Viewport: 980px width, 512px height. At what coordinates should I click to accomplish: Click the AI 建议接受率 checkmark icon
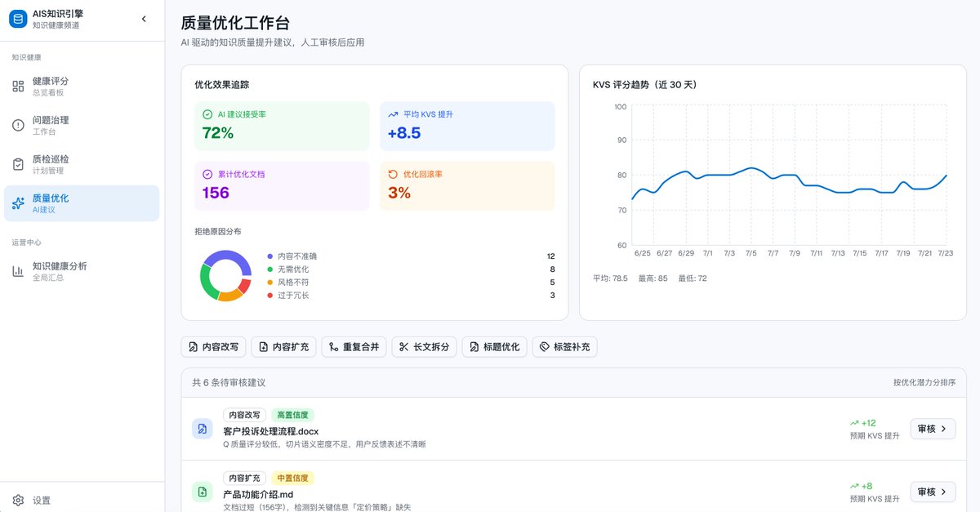(x=207, y=114)
